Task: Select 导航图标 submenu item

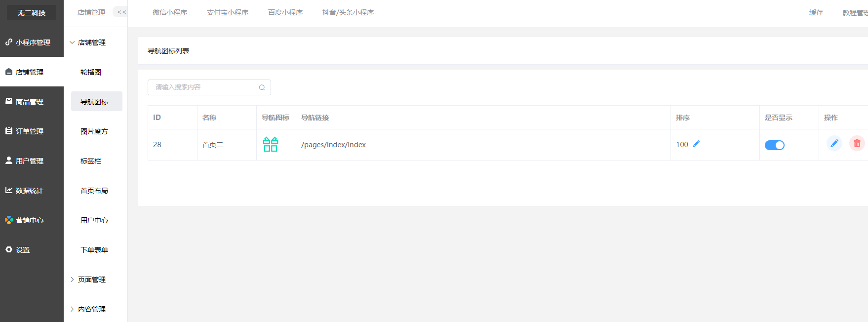Action: click(97, 101)
